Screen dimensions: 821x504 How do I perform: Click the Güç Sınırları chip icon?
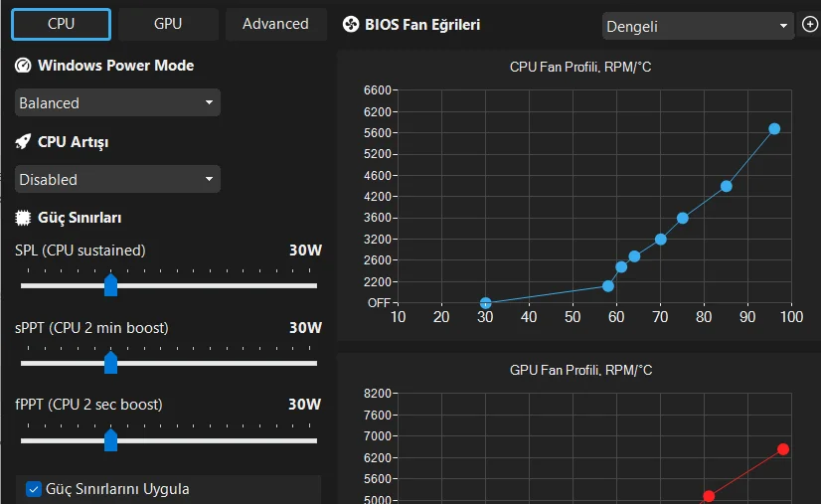[24, 218]
